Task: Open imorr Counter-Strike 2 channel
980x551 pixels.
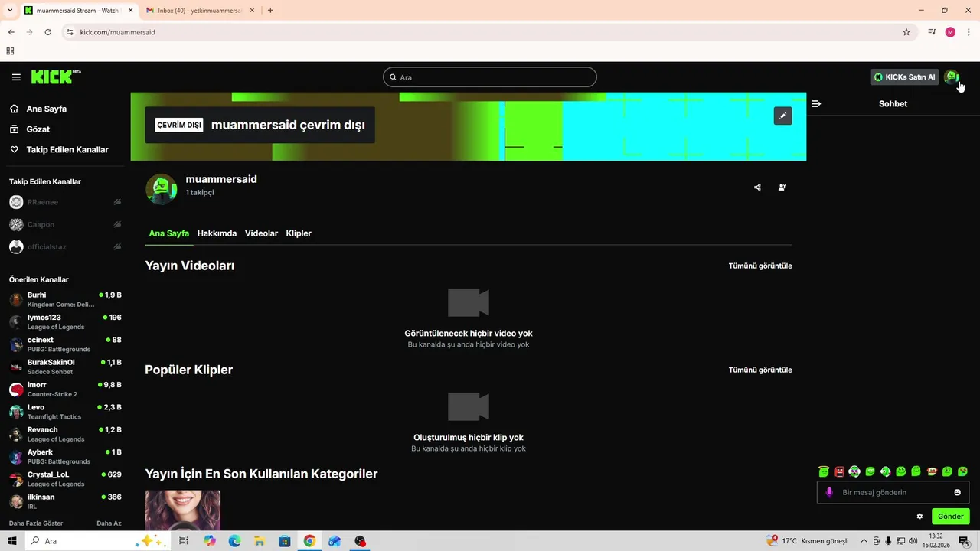Action: coord(65,389)
